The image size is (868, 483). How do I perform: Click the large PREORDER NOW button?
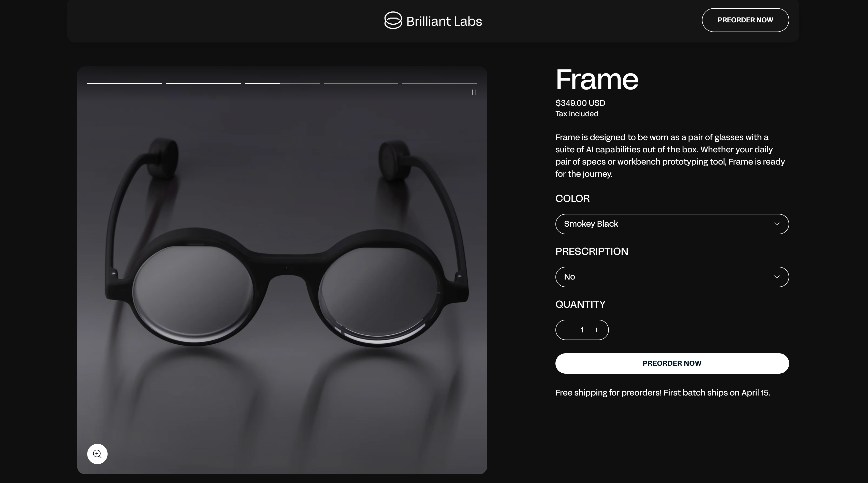pyautogui.click(x=672, y=363)
